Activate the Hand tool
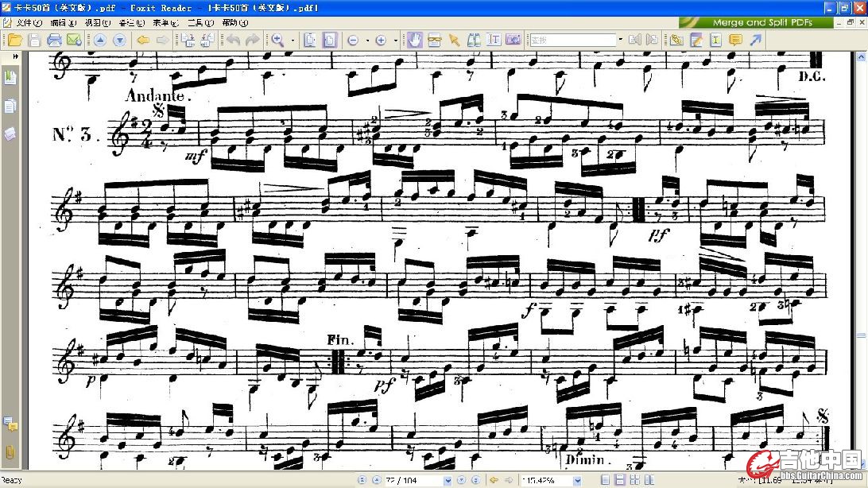This screenshot has width=868, height=488. coord(415,40)
